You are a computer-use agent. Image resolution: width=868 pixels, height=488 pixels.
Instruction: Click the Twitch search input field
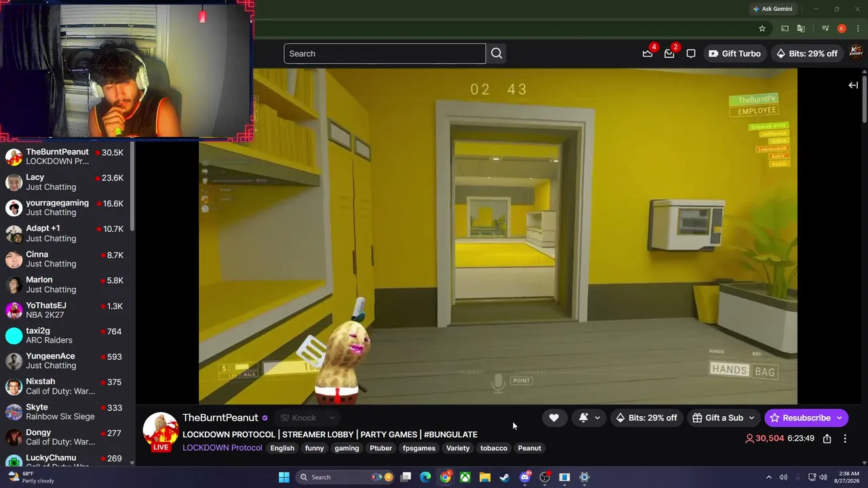pyautogui.click(x=384, y=54)
